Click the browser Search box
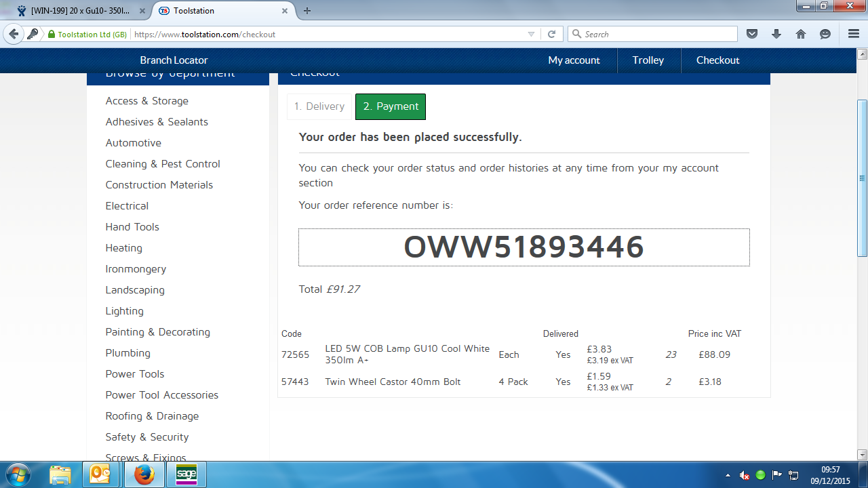 pos(652,34)
